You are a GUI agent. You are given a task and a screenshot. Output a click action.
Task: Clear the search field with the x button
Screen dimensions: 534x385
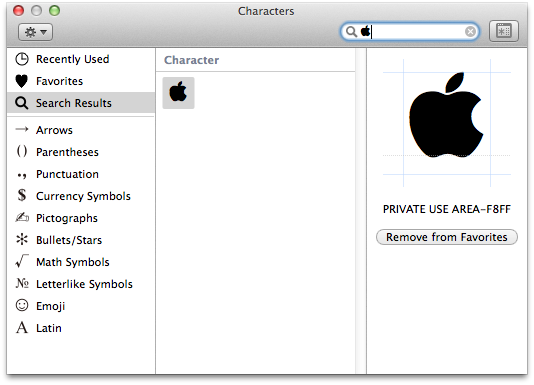[x=470, y=32]
